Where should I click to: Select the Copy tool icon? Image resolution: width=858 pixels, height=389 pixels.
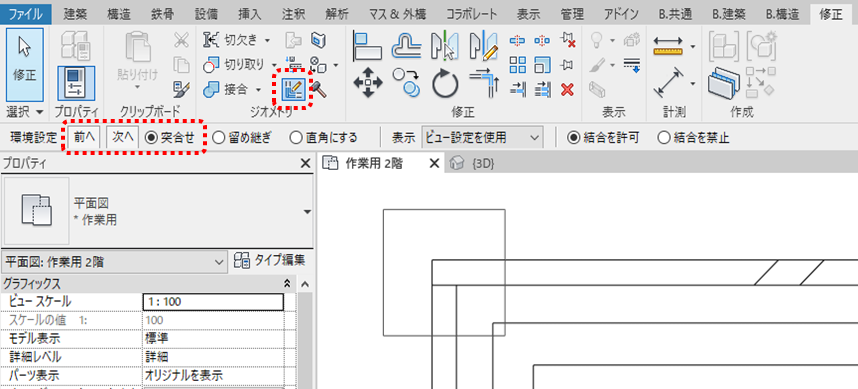click(406, 83)
